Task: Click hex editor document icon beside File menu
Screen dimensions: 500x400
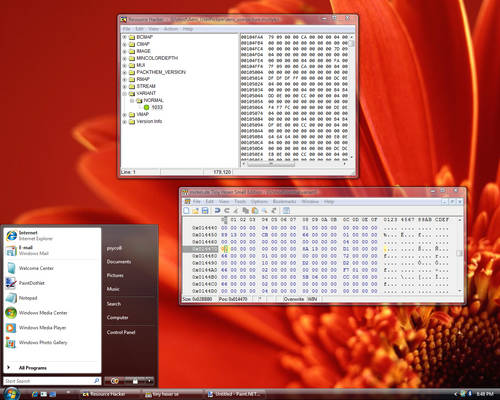Action: [188, 202]
